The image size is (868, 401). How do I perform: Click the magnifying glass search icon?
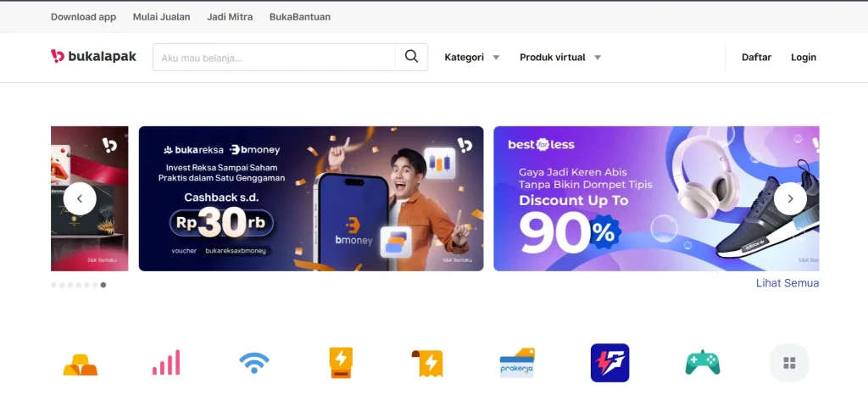click(x=411, y=57)
